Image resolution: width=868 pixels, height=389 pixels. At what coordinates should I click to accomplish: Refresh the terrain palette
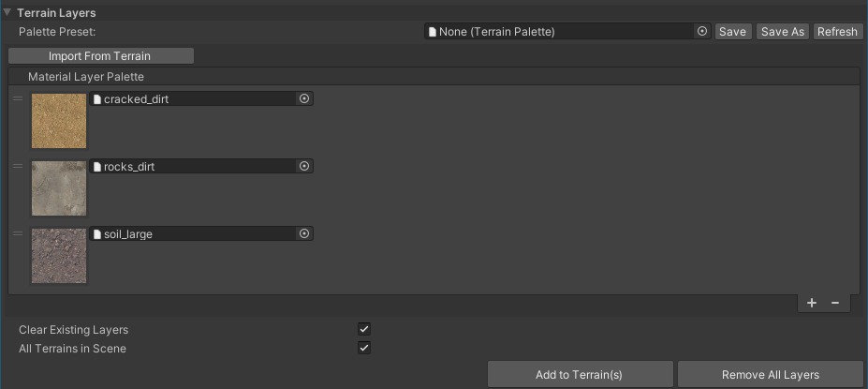(837, 32)
